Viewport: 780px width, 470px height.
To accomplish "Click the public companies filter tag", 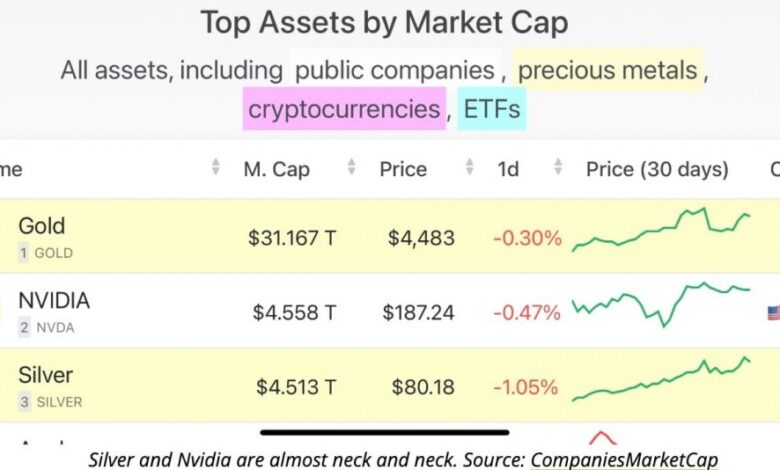I will pyautogui.click(x=395, y=70).
